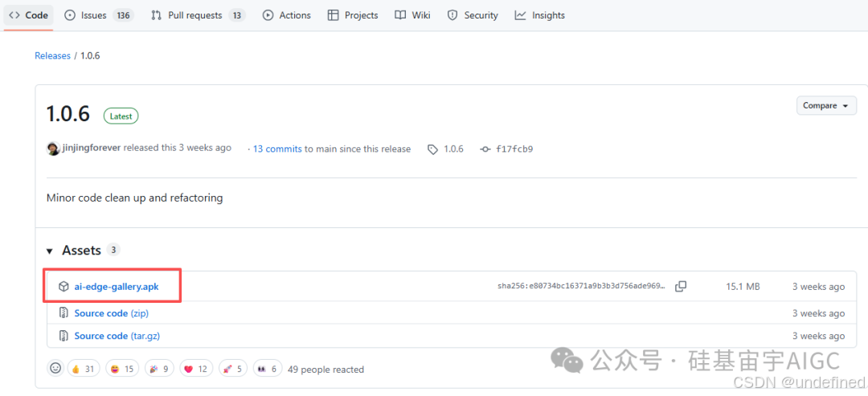This screenshot has height=396, width=868.
Task: Click the Assets count badge 3
Action: (x=113, y=250)
